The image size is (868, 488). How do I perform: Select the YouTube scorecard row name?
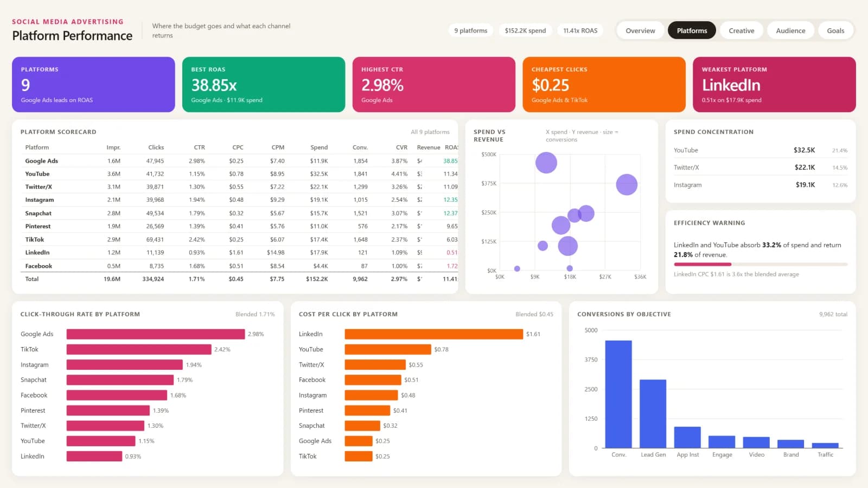(x=37, y=174)
